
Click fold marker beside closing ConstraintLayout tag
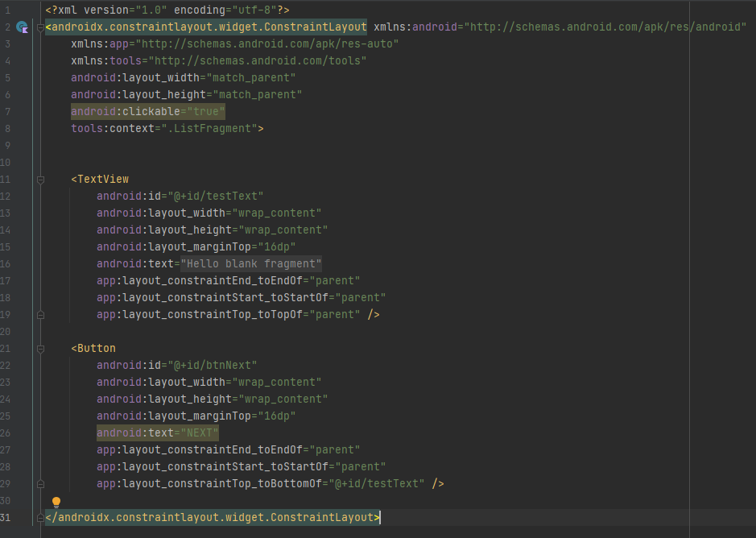pos(40,518)
